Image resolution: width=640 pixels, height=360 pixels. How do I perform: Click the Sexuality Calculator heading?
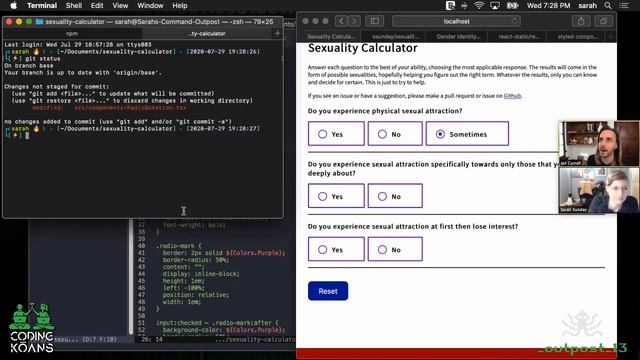coord(362,48)
